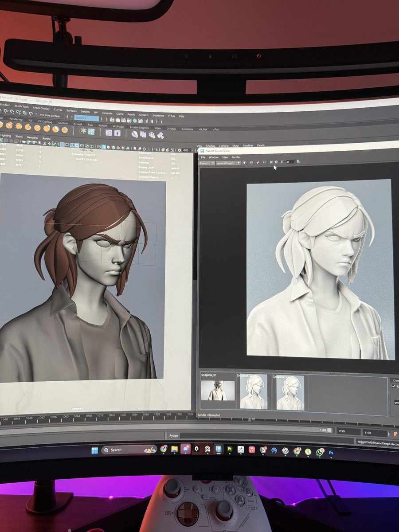Open the File menu in Arnold RenderView
Screen dimensions: 399x532
coord(203,157)
